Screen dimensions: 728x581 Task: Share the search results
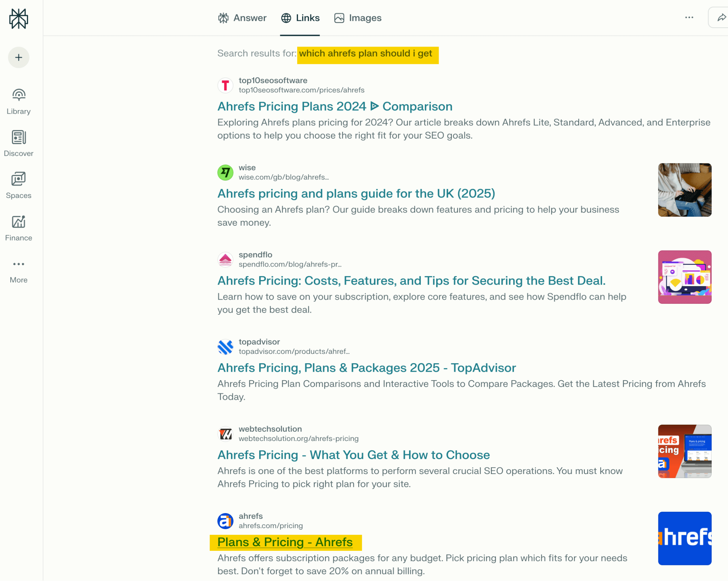tap(722, 17)
